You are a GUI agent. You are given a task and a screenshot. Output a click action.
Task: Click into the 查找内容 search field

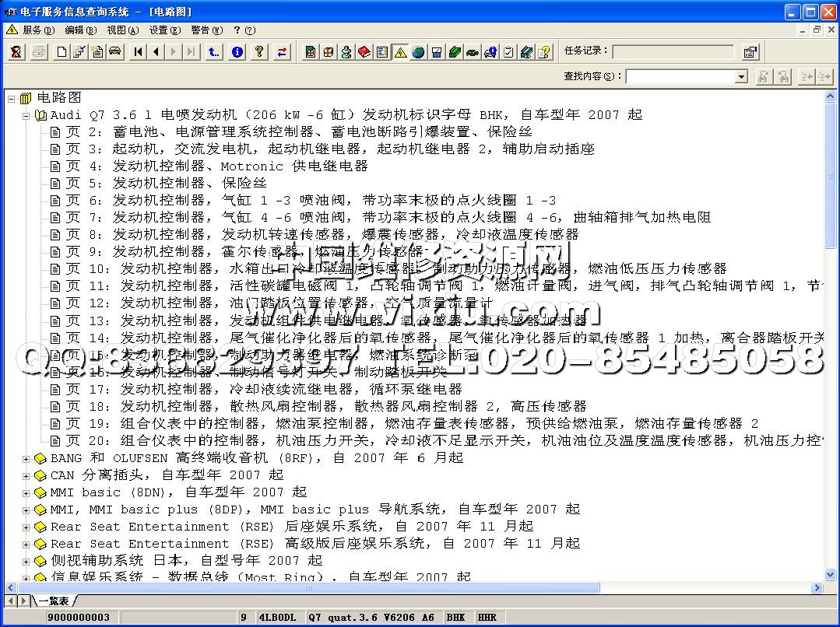tap(681, 76)
